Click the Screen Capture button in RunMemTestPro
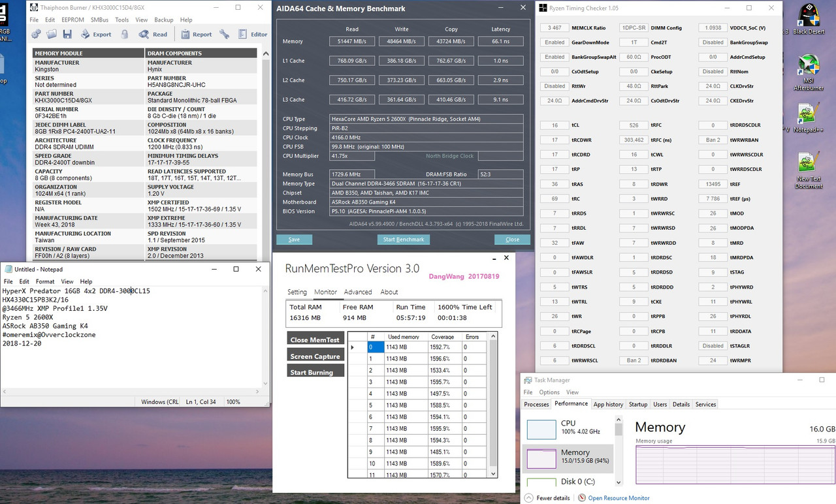The image size is (836, 504). tap(315, 356)
